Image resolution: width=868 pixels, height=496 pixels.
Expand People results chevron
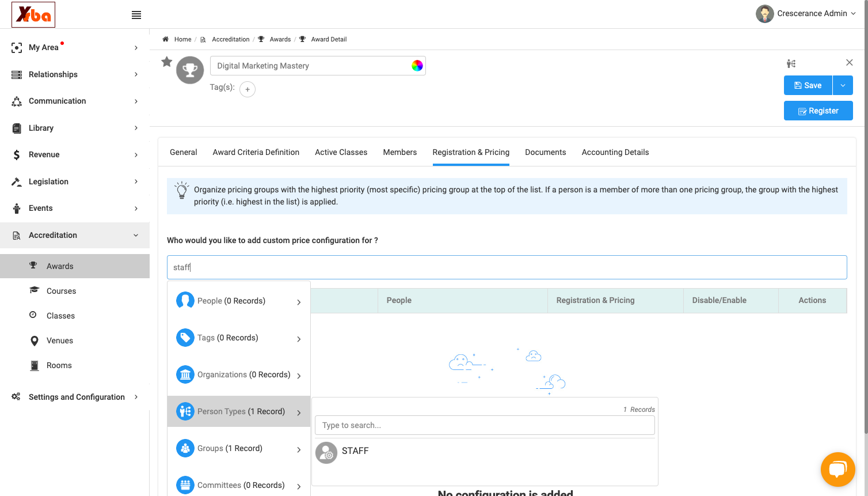(x=299, y=302)
